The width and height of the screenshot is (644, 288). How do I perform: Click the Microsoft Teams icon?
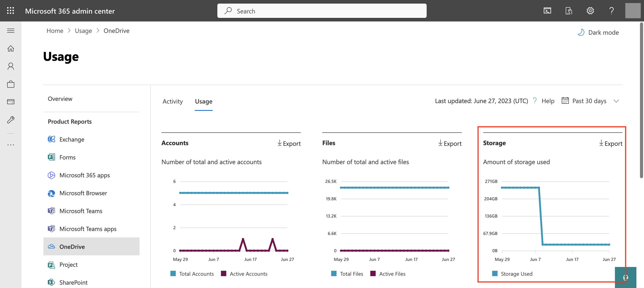click(x=51, y=211)
